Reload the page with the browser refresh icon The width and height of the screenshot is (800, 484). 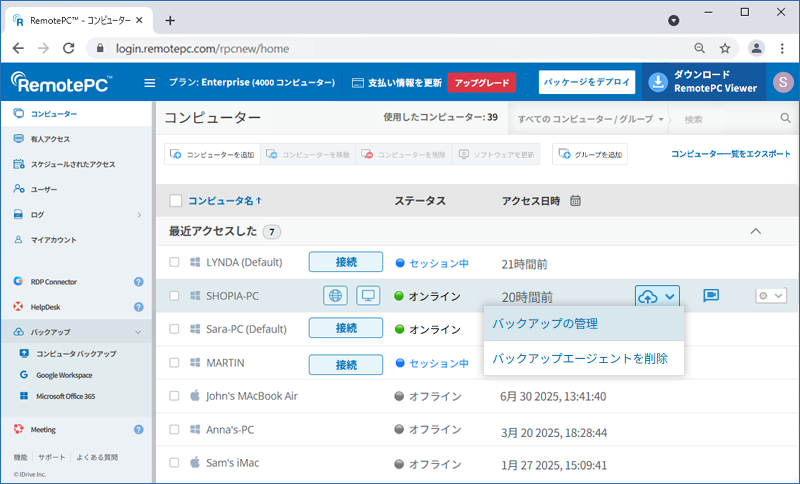pos(68,48)
